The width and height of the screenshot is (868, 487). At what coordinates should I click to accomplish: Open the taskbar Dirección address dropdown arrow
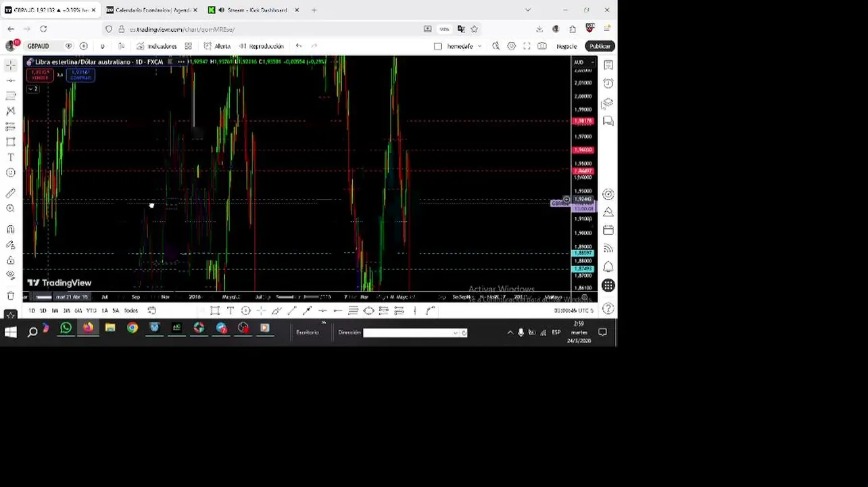(x=456, y=333)
